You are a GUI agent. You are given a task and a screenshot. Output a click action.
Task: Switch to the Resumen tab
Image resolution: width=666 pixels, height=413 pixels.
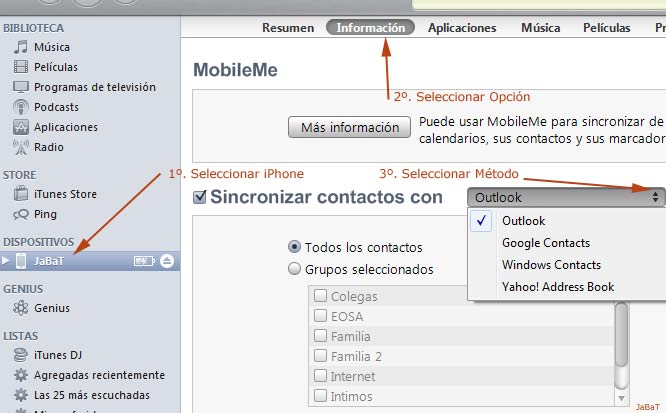pyautogui.click(x=288, y=28)
